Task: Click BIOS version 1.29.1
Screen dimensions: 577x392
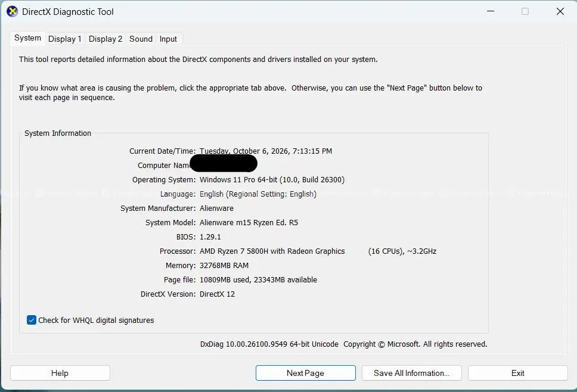Action: (210, 237)
